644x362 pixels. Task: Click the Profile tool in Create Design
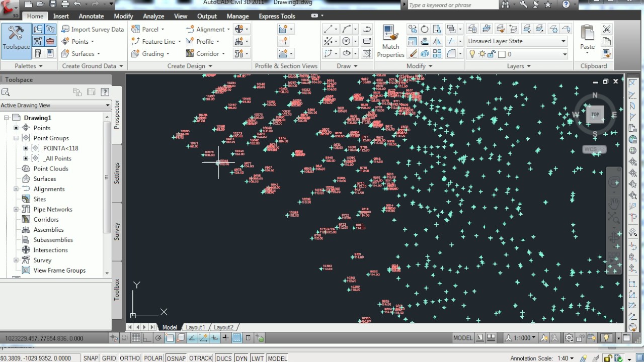click(x=203, y=41)
